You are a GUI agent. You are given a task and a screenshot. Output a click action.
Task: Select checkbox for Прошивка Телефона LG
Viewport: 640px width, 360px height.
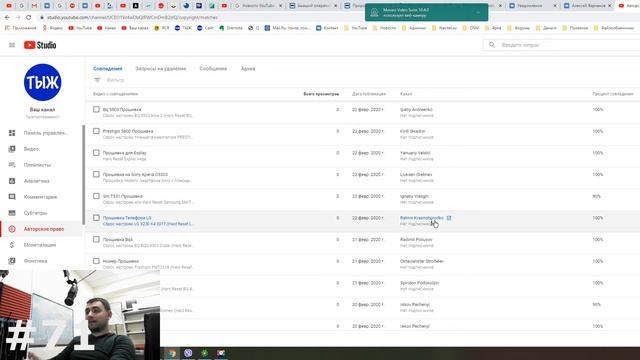[x=96, y=218]
